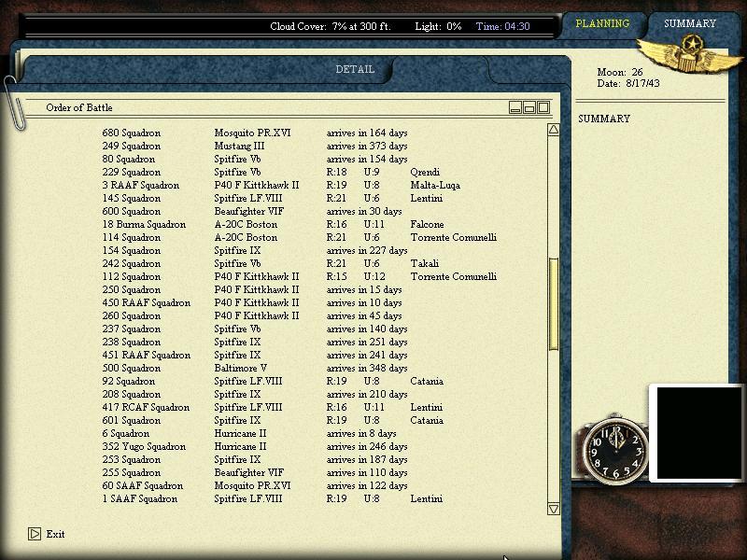Select the DETAIL folder tab

355,69
